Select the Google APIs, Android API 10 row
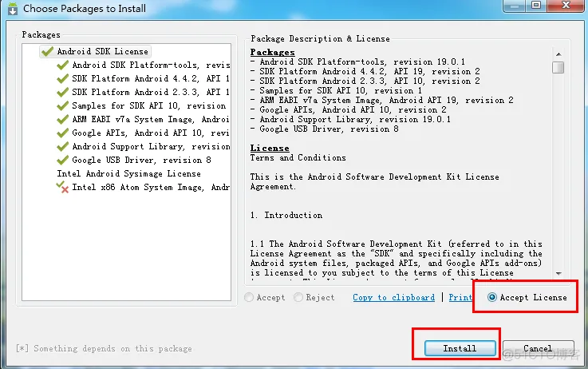The height and width of the screenshot is (369, 588). 144,133
